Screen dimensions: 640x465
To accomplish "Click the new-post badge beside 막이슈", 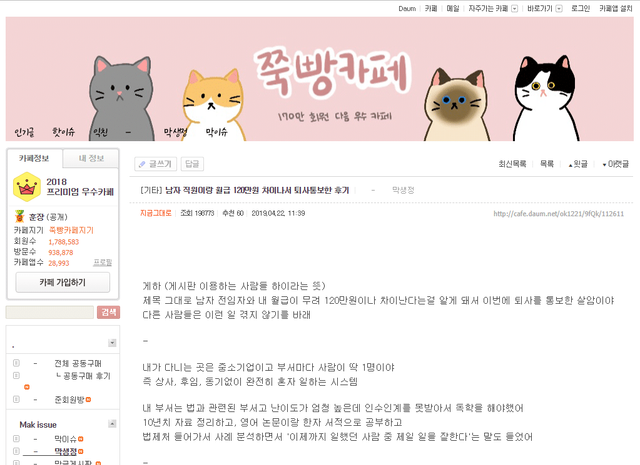I will [81, 439].
